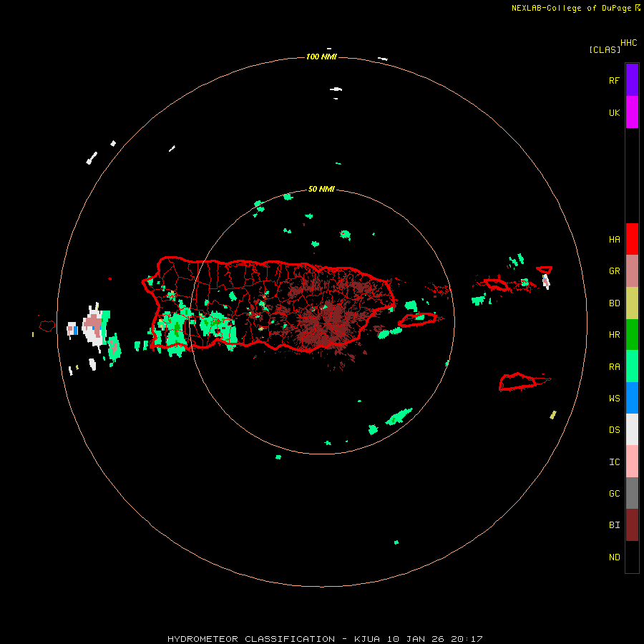
Task: Click the HR legend label
Action: click(614, 335)
